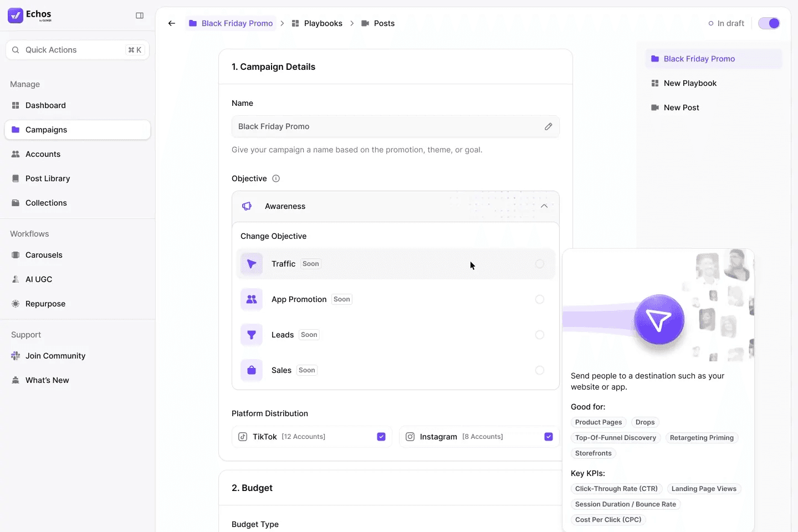Toggle the In draft switch

pyautogui.click(x=769, y=23)
